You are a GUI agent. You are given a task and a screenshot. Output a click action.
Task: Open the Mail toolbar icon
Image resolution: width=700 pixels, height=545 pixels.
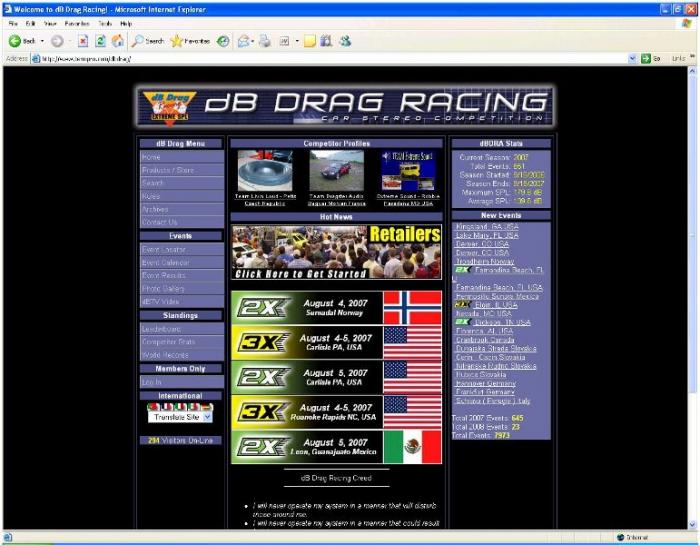[x=243, y=41]
